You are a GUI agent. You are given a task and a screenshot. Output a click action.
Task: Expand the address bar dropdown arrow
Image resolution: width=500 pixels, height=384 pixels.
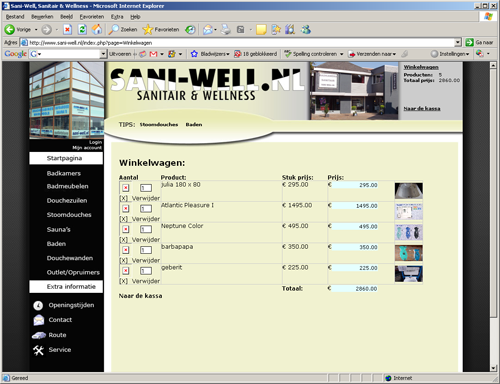tap(458, 42)
